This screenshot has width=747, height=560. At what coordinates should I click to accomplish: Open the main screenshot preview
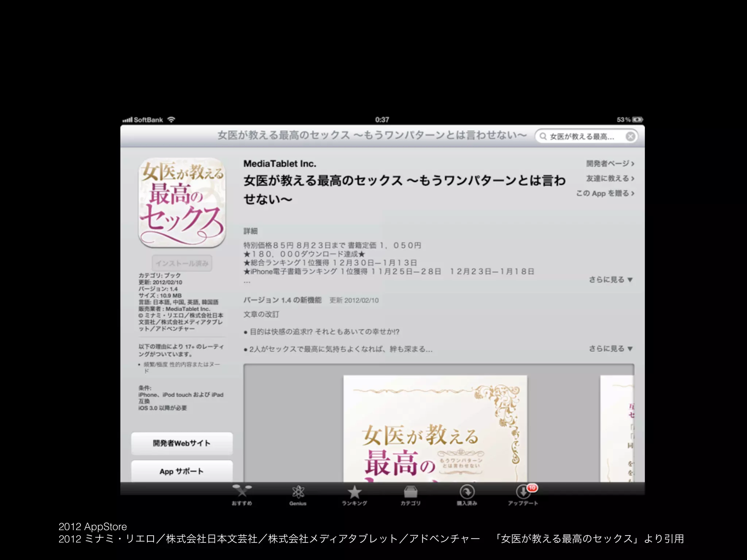pos(435,429)
